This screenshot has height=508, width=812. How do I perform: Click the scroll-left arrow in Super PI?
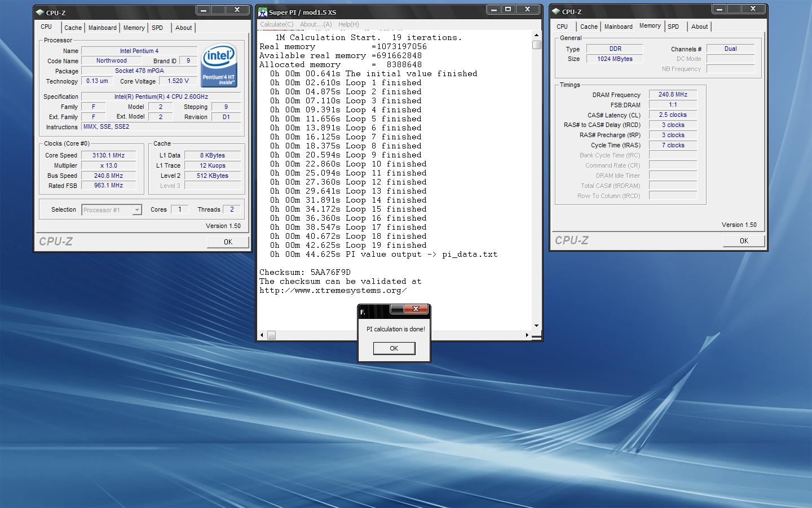262,335
